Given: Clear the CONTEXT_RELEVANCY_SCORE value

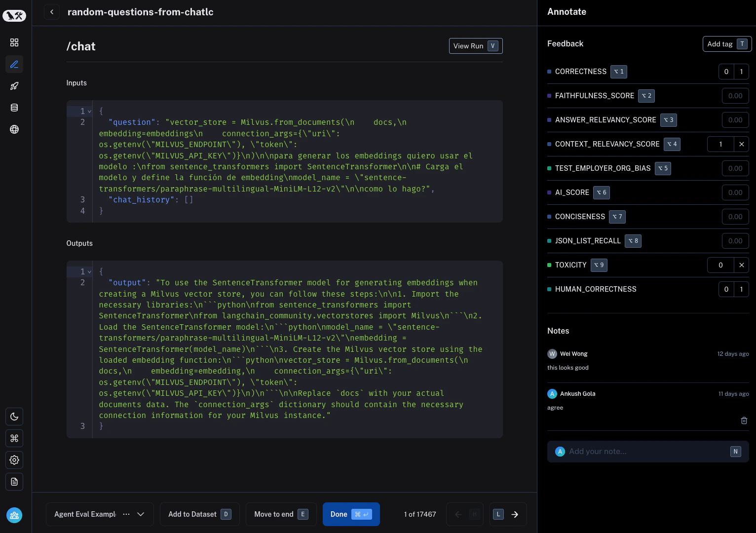Looking at the screenshot, I should 742,144.
